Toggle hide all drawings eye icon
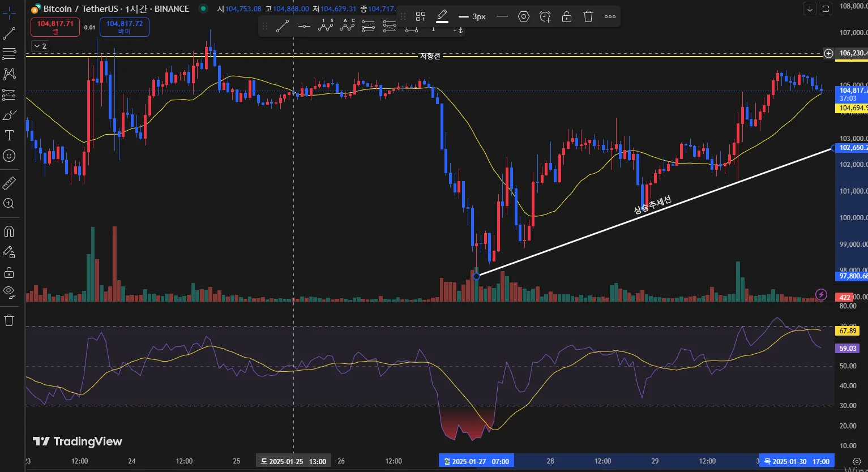This screenshot has height=472, width=868. click(x=9, y=292)
